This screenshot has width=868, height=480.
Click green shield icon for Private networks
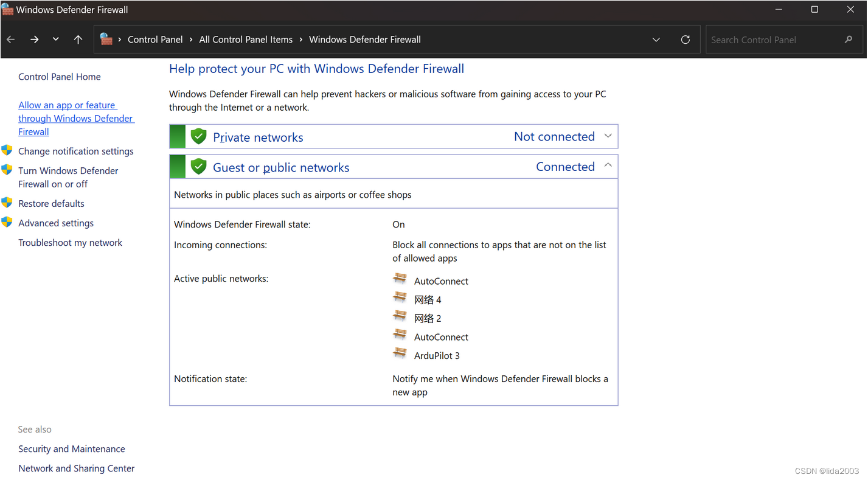(x=198, y=136)
